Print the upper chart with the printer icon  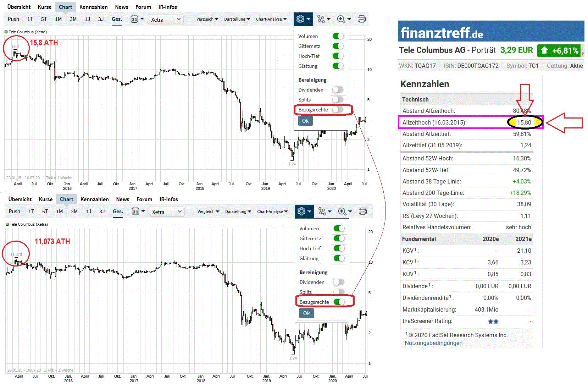pyautogui.click(x=362, y=19)
